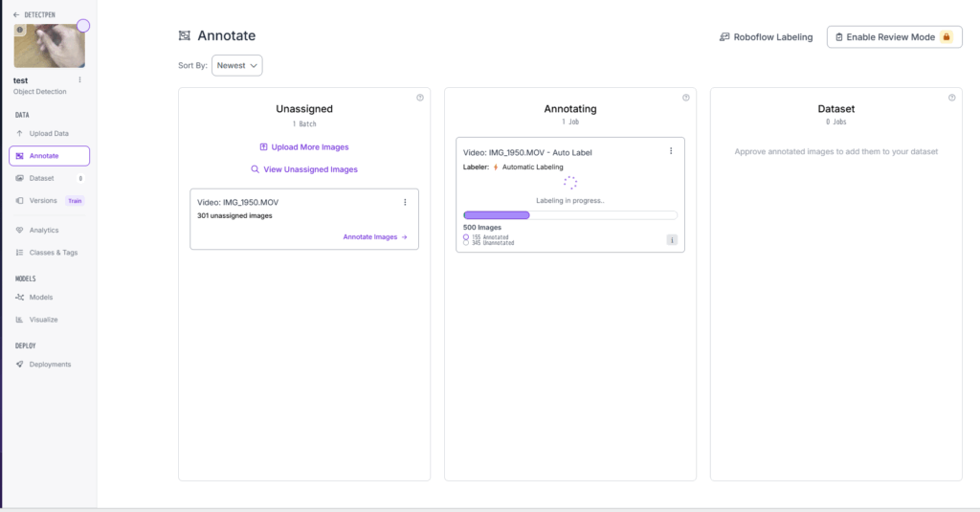980x512 pixels.
Task: Open the project options menu next to test
Action: click(x=79, y=80)
